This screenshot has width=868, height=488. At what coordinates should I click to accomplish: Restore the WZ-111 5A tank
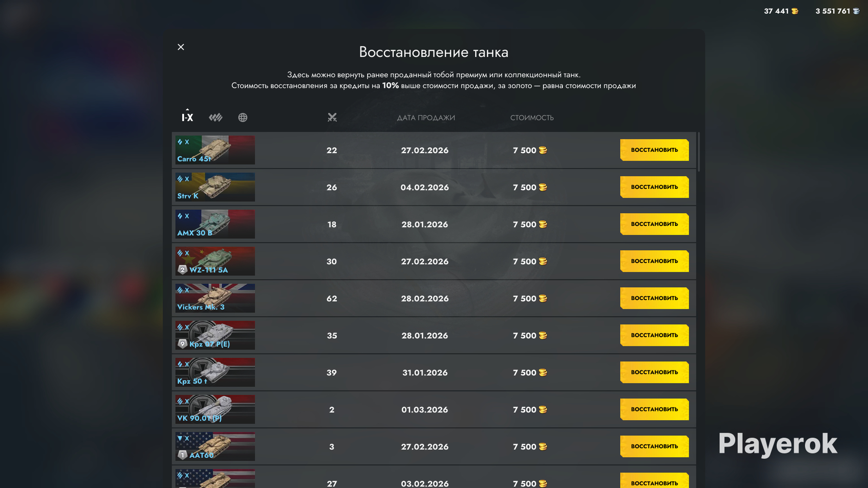click(x=654, y=261)
